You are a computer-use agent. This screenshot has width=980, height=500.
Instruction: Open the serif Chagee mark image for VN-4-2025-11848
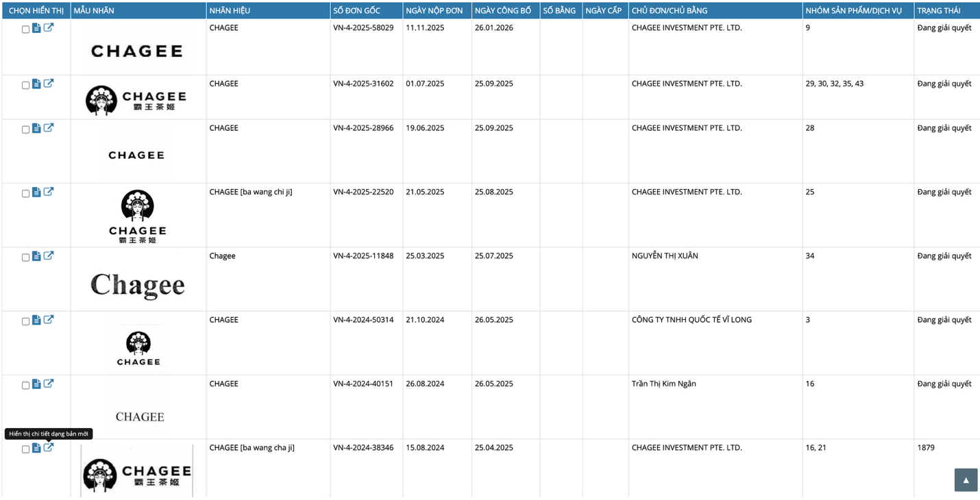[x=137, y=284]
